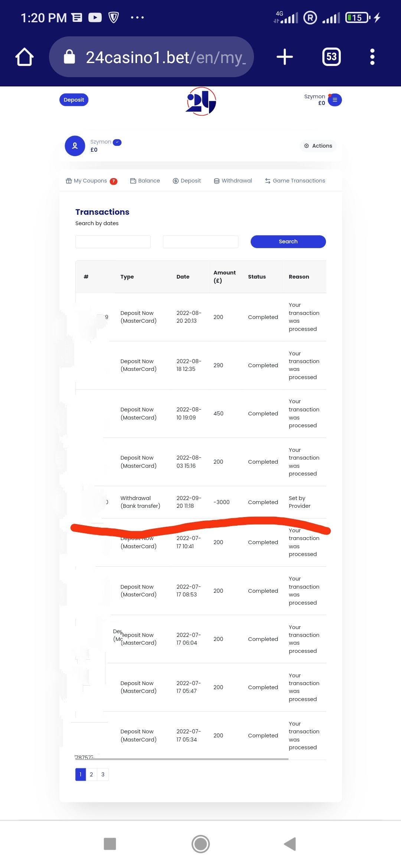Click the Search button
The image size is (401, 868).
288,241
